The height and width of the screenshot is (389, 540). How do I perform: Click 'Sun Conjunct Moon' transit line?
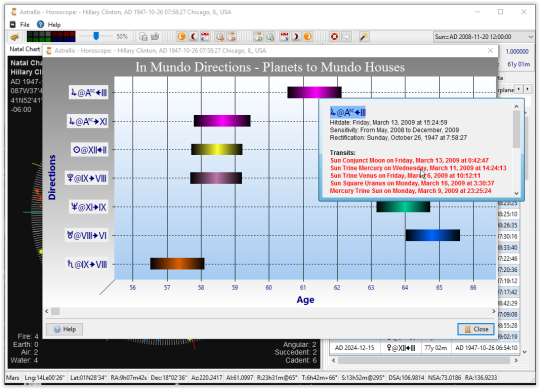409,160
